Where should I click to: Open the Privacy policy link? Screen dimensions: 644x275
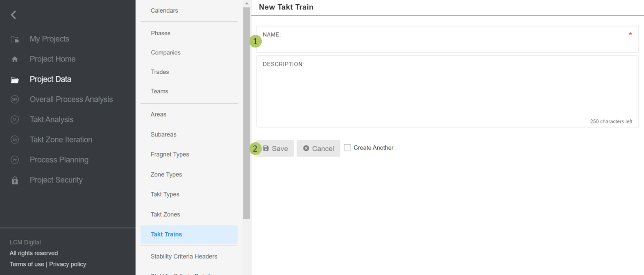tap(68, 264)
